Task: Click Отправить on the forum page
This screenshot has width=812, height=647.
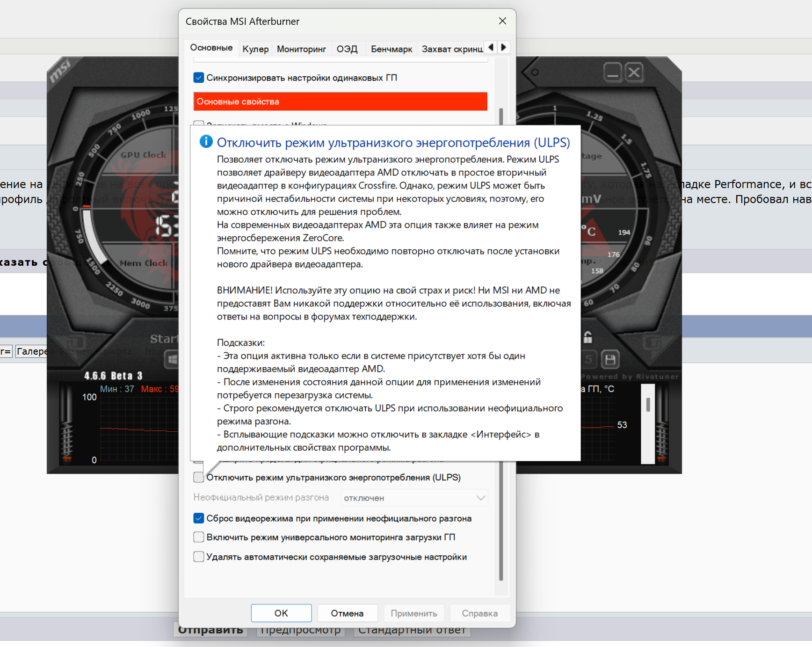Action: (210, 630)
